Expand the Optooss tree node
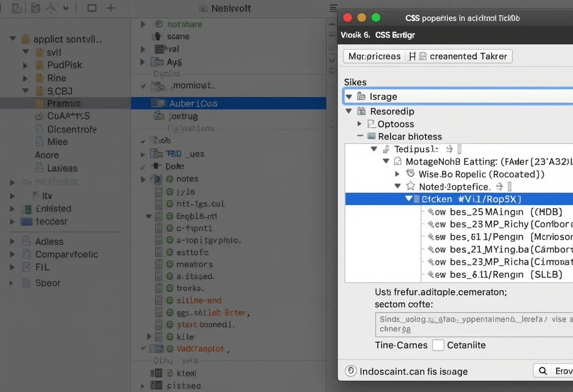The height and width of the screenshot is (392, 573). point(360,124)
